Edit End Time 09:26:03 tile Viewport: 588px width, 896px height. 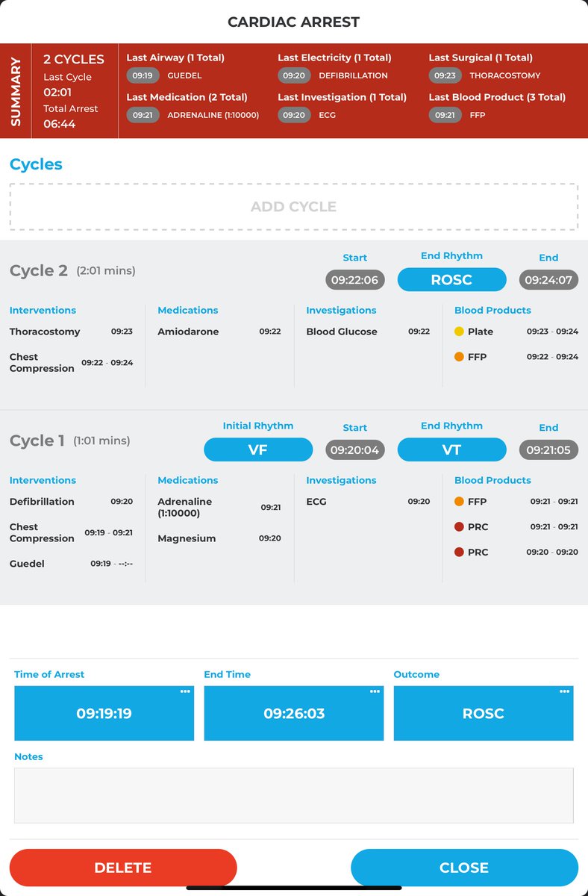[x=294, y=713]
